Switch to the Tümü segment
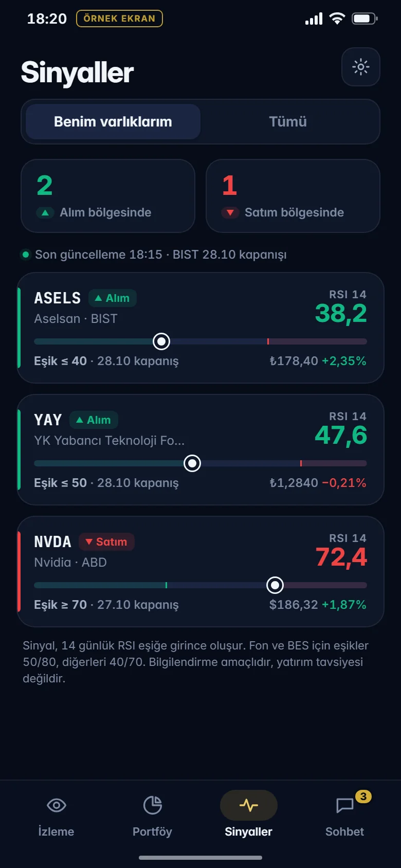The width and height of the screenshot is (401, 868). coord(288,122)
